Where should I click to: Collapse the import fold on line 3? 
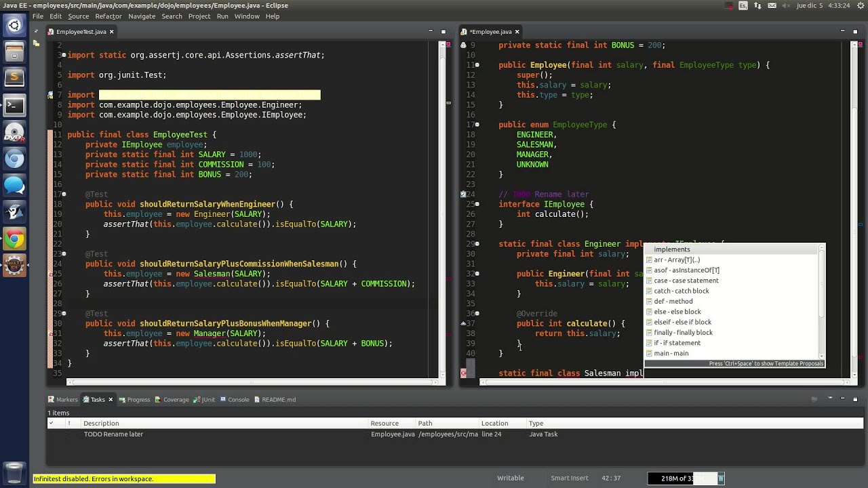click(x=64, y=55)
